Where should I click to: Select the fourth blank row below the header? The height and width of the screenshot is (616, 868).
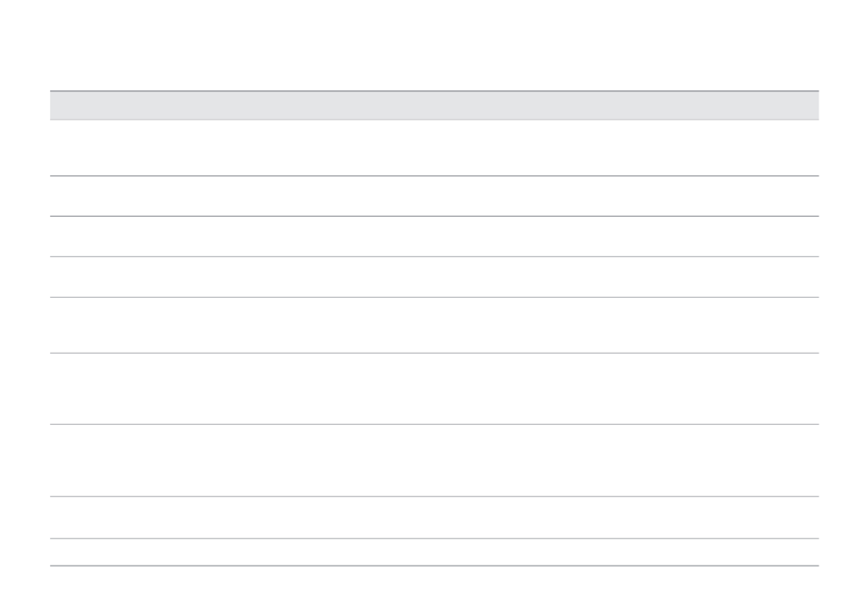tap(434, 277)
